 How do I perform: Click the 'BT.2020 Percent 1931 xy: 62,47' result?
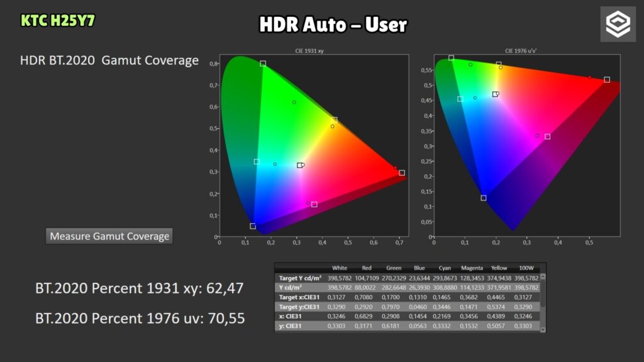click(140, 288)
